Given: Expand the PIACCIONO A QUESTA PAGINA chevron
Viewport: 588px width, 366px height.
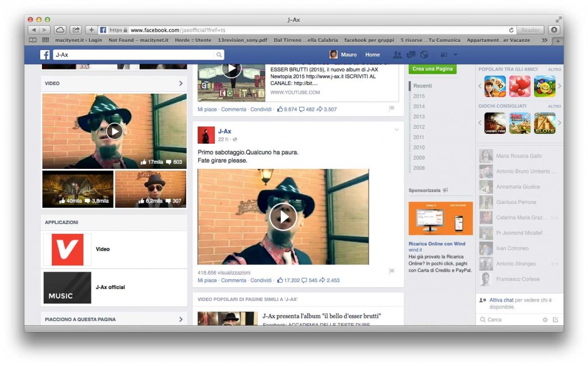Looking at the screenshot, I should pyautogui.click(x=181, y=319).
